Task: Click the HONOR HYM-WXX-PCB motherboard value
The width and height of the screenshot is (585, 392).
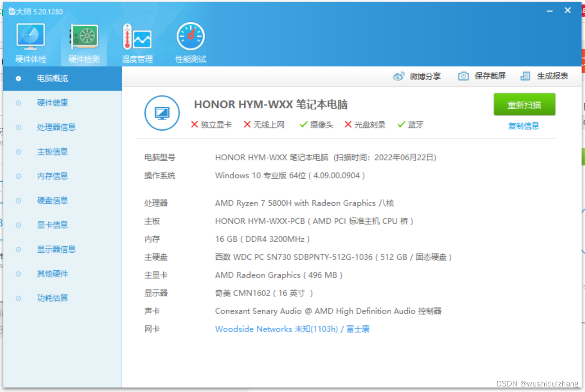Action: tap(314, 221)
